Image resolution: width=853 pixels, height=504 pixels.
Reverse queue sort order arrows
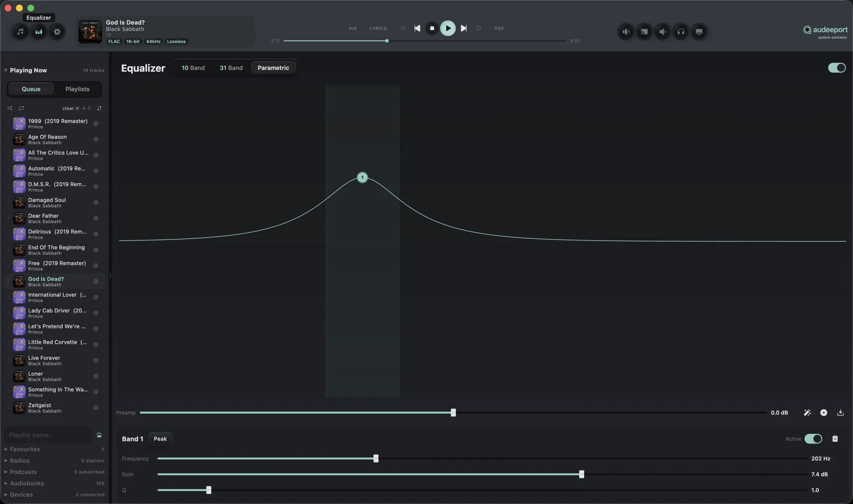point(99,108)
